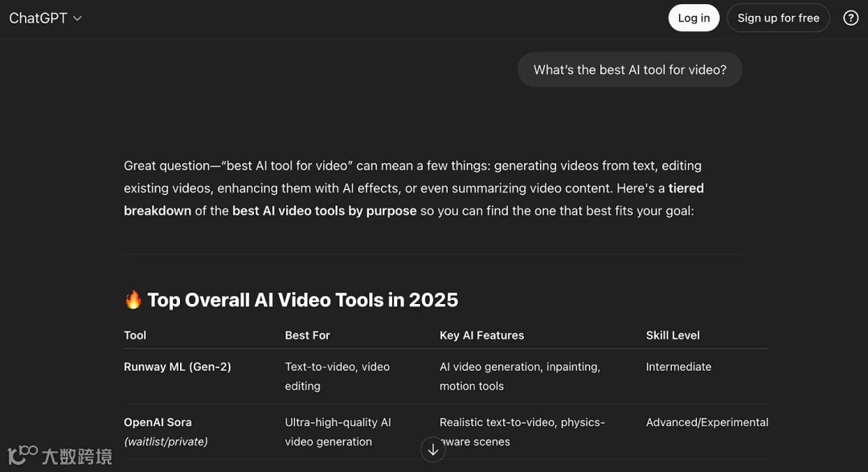This screenshot has width=868, height=472.
Task: Click the Log in button
Action: (694, 18)
